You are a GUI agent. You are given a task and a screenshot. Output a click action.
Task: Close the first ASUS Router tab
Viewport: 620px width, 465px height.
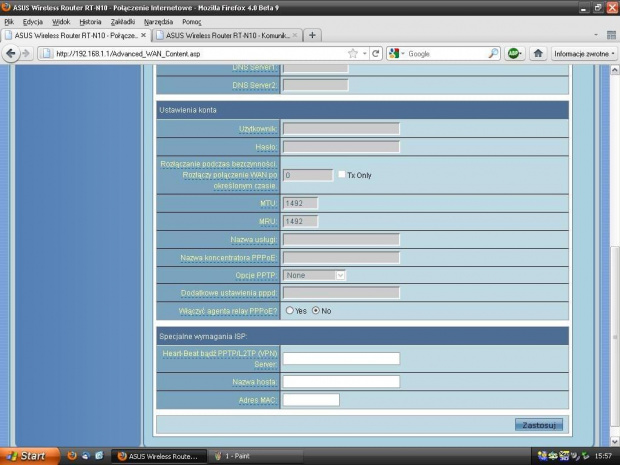(143, 35)
